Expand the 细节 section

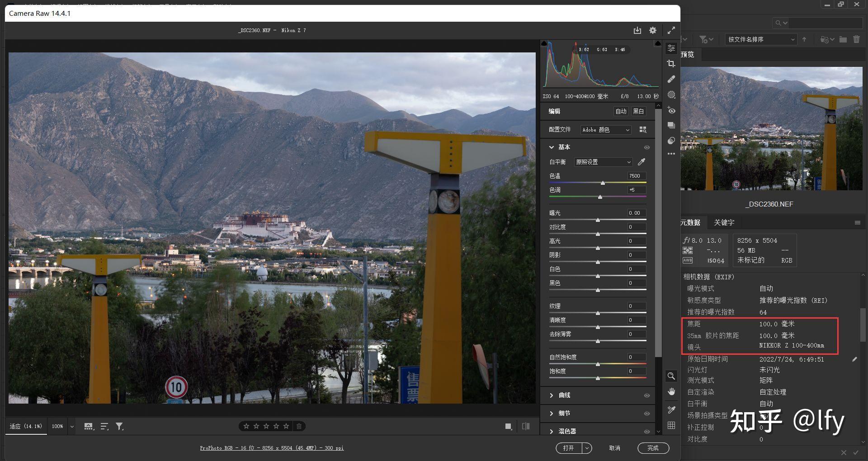(x=552, y=414)
